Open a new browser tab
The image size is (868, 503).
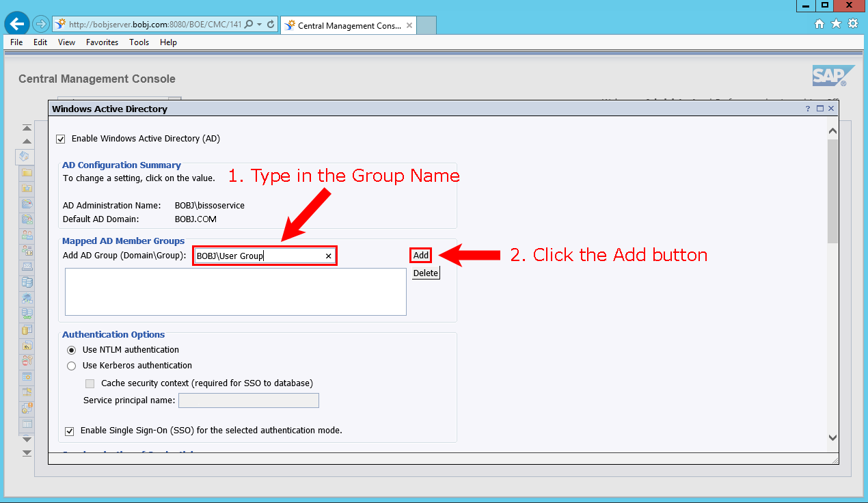tap(426, 25)
